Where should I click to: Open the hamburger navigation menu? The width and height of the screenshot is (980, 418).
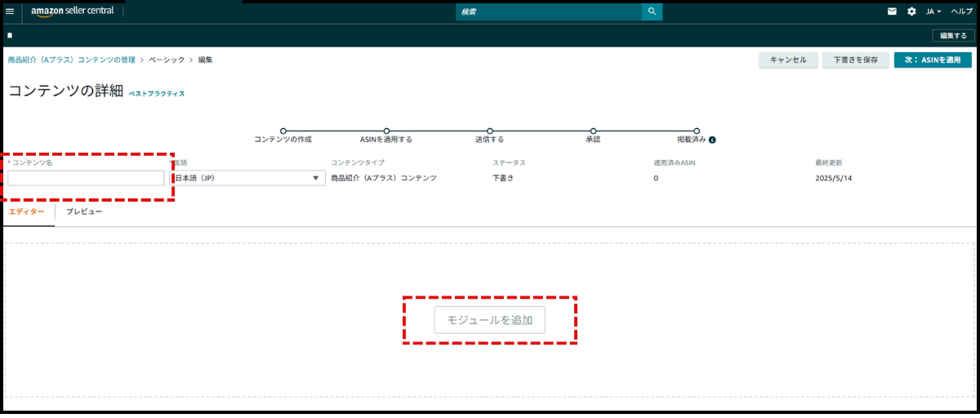pos(10,11)
